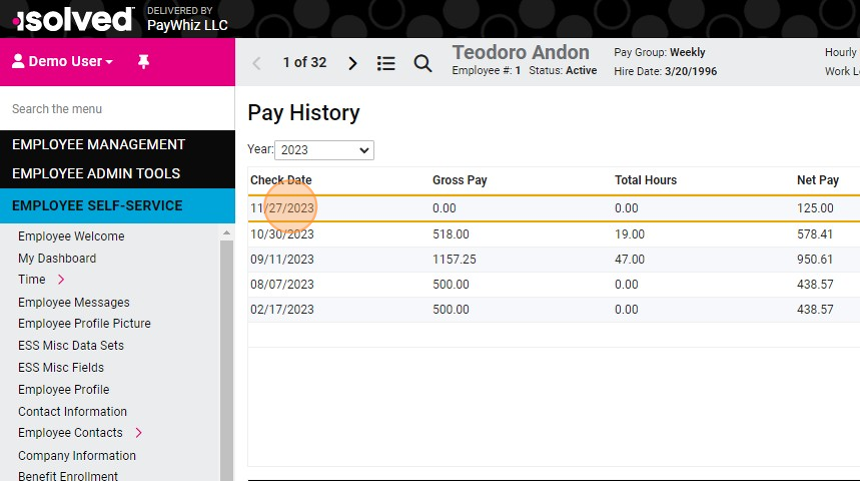Open Employee Contacts menu item

(70, 432)
